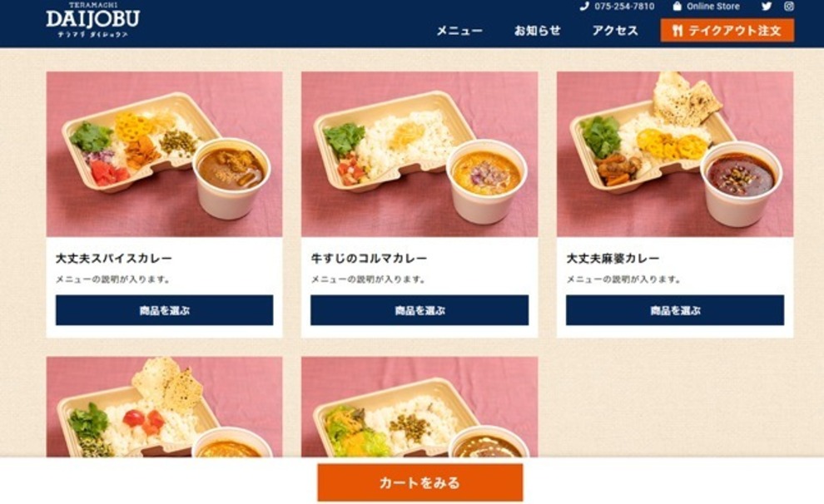Select 商品を選ぶ for 大丈夫スパイスカレー
The image size is (824, 504).
click(165, 310)
